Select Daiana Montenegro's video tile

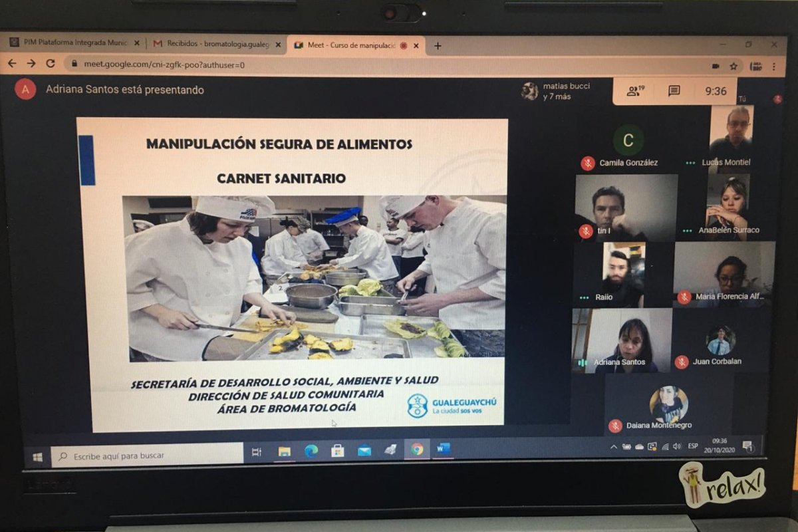click(x=668, y=405)
